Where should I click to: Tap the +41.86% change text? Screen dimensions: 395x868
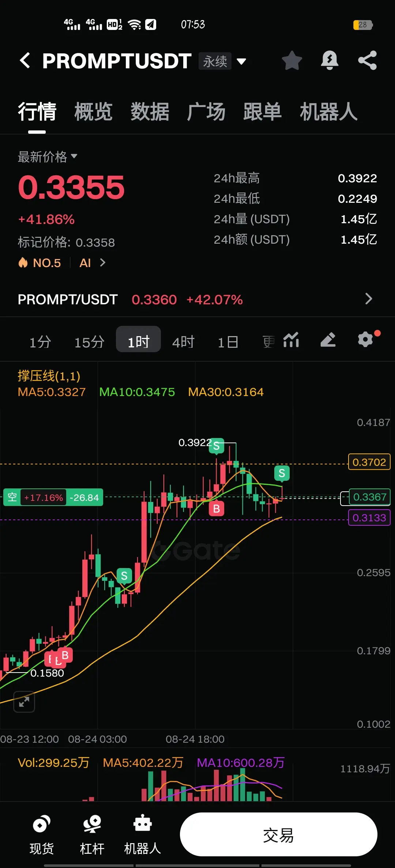click(x=46, y=219)
